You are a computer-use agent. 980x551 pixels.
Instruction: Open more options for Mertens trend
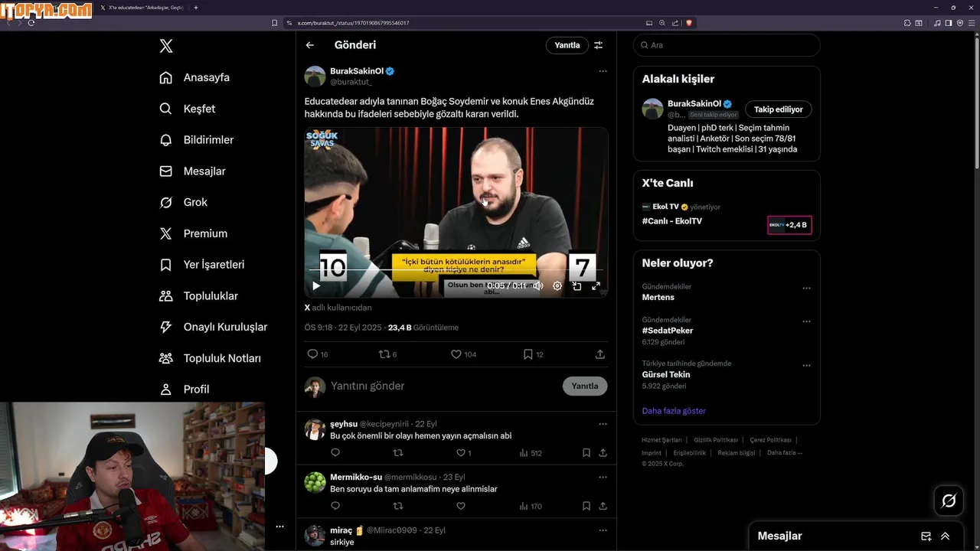click(x=806, y=289)
